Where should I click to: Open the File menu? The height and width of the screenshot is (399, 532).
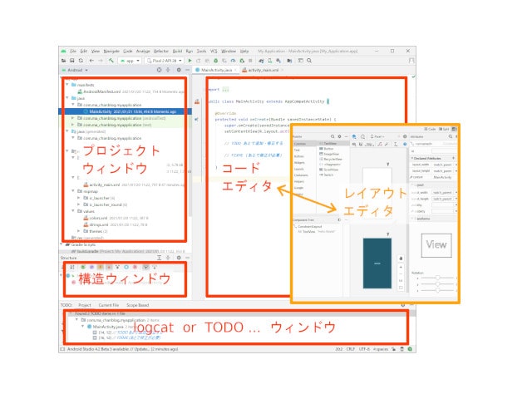pos(73,51)
